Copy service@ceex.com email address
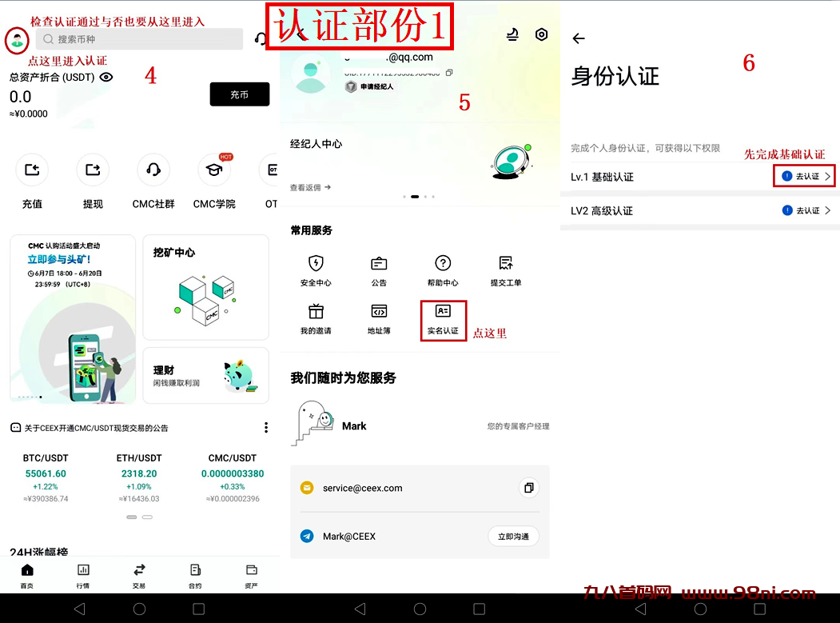 [x=527, y=488]
